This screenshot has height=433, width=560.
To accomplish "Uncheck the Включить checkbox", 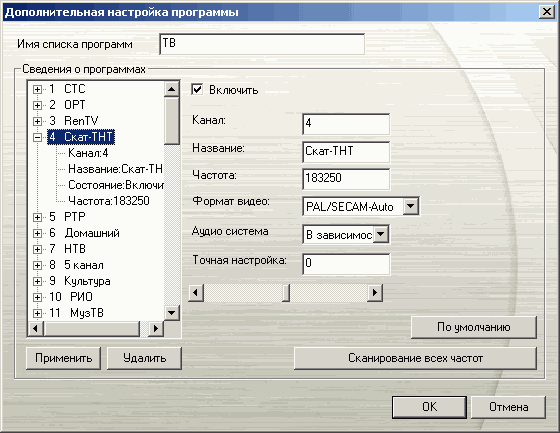I will (x=197, y=89).
